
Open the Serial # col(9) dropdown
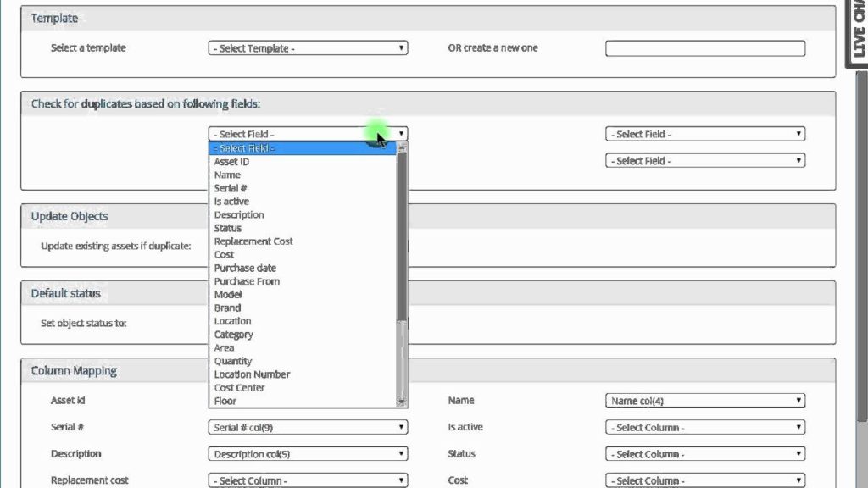pyautogui.click(x=307, y=428)
